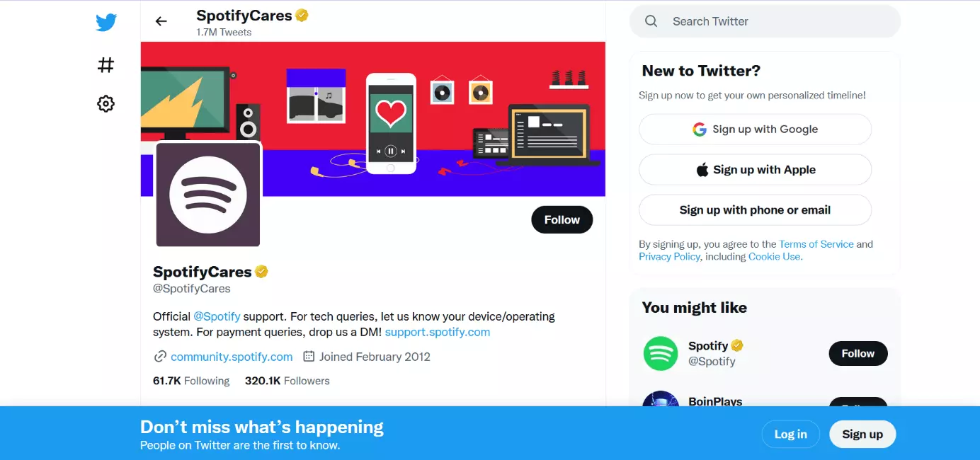Image resolution: width=980 pixels, height=460 pixels.
Task: Sign up with Google
Action: tap(755, 130)
